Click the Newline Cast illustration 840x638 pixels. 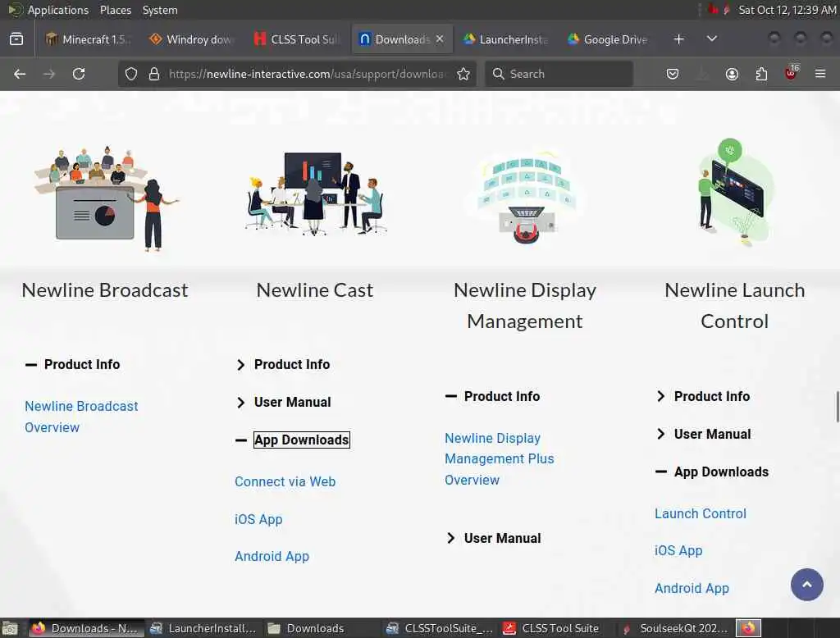pyautogui.click(x=316, y=194)
